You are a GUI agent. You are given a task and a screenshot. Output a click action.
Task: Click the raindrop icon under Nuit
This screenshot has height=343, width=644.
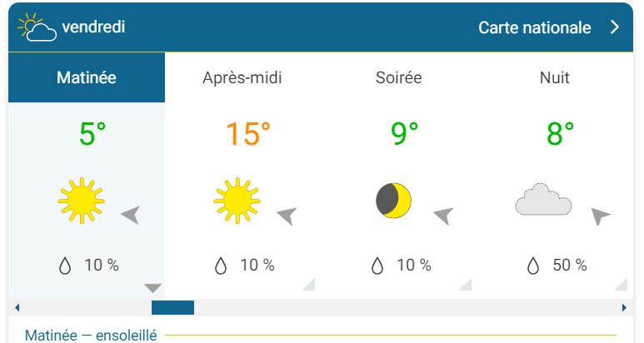pyautogui.click(x=533, y=266)
